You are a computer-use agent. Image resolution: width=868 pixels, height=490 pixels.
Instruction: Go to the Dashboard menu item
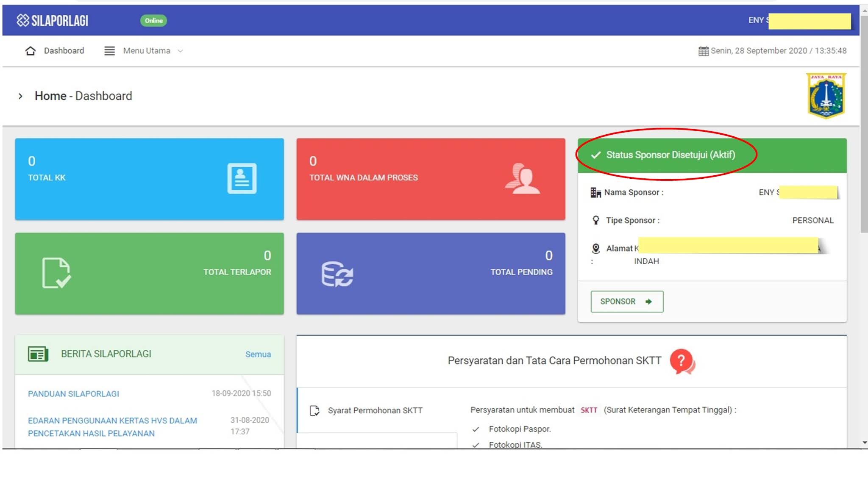coord(64,51)
